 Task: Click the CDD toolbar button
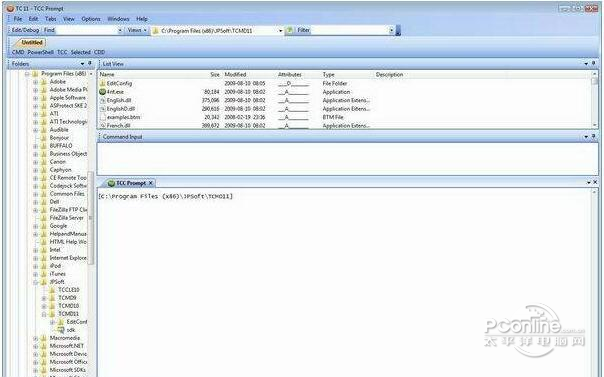pyautogui.click(x=99, y=52)
